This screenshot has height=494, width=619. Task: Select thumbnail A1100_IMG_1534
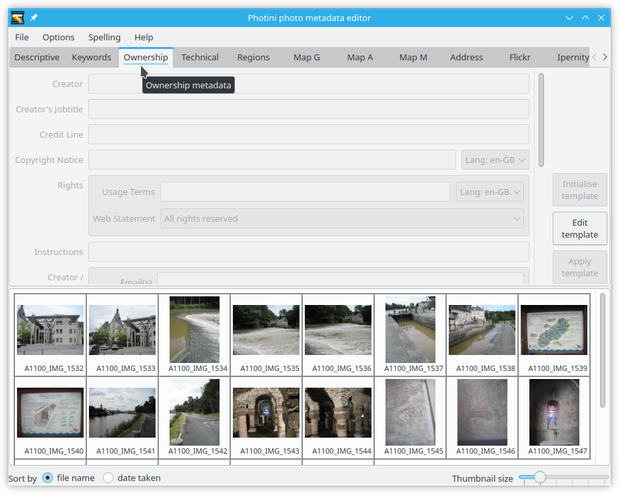click(x=194, y=334)
